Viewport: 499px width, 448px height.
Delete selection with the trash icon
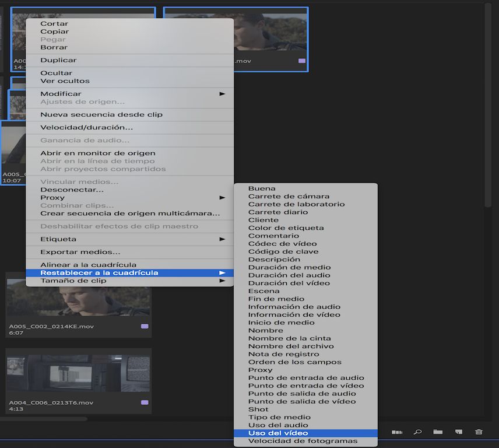pos(479,432)
